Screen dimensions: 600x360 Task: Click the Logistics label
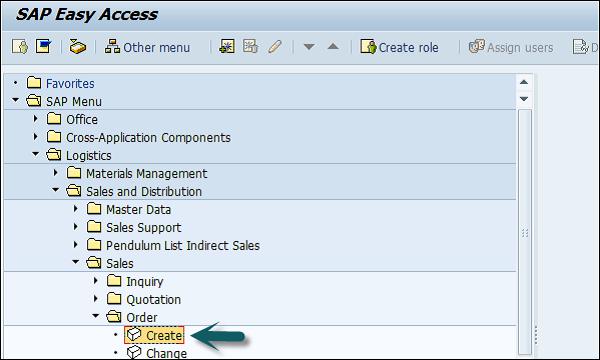tap(89, 156)
